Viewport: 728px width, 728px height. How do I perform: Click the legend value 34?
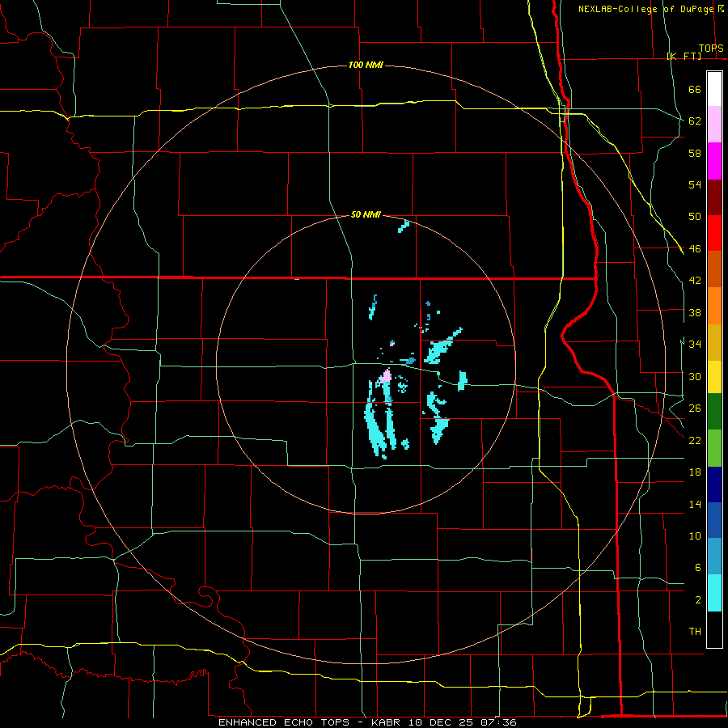coord(695,345)
